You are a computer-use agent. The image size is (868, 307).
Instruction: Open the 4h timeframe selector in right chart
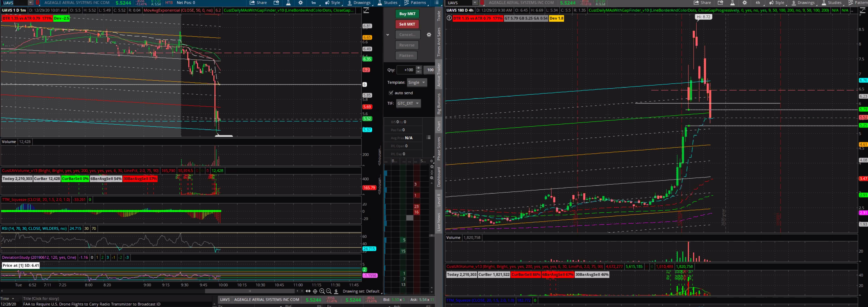click(758, 3)
